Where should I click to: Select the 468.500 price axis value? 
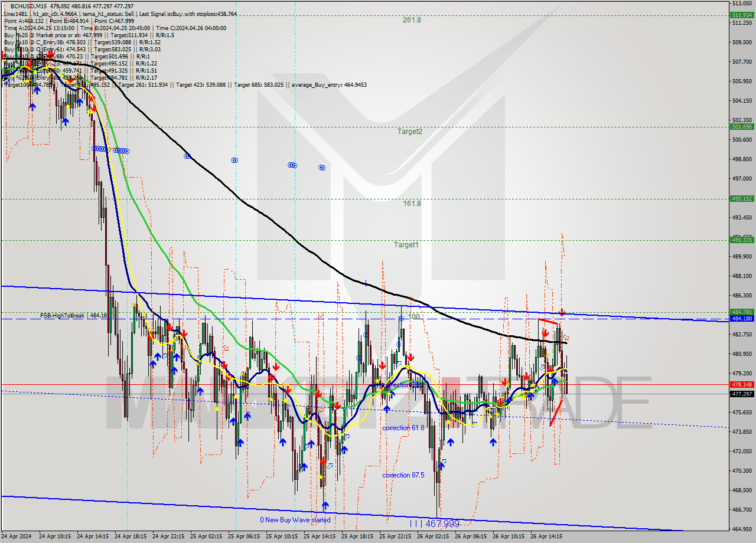pyautogui.click(x=741, y=490)
